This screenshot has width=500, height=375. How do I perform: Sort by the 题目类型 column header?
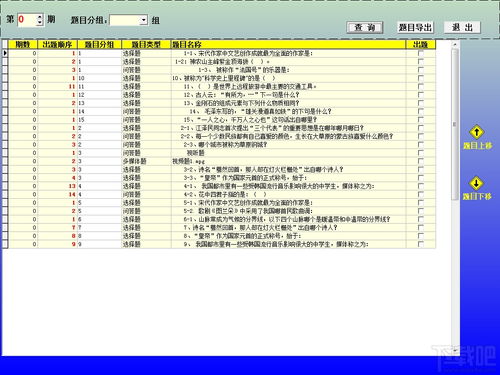click(x=146, y=44)
